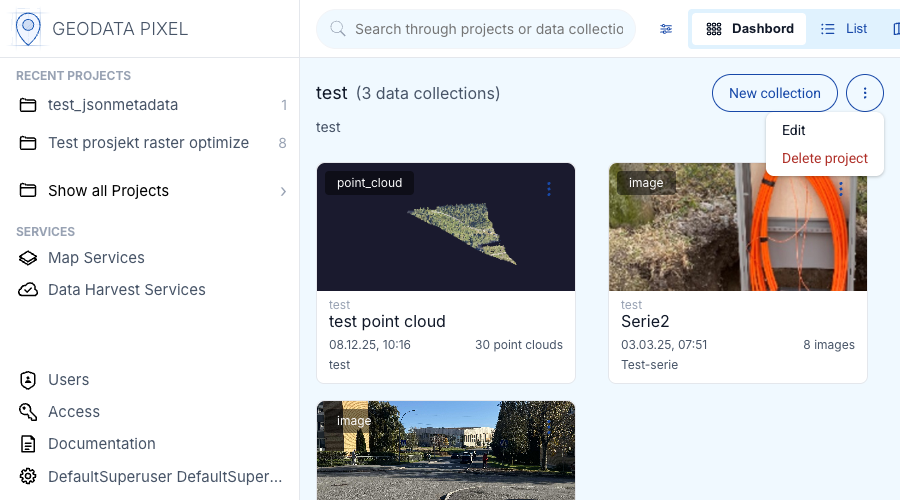Click the point_cloud type badge
This screenshot has height=500, width=900.
point(369,183)
